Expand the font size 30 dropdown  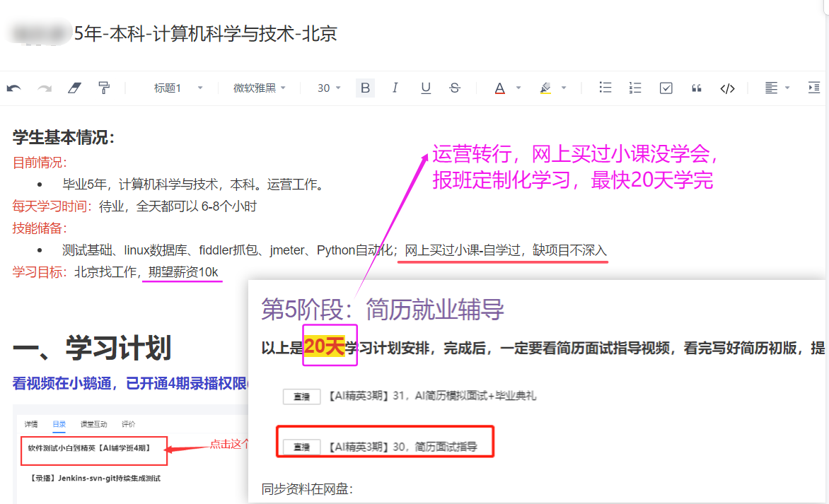329,88
